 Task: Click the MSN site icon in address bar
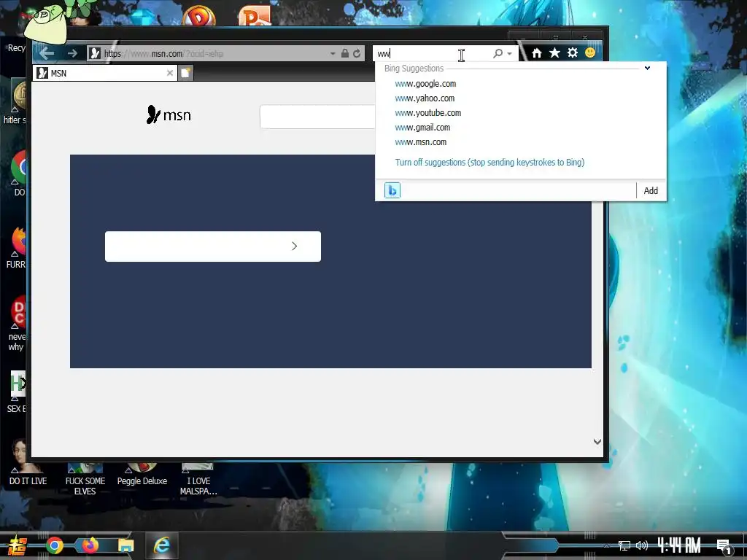(96, 53)
